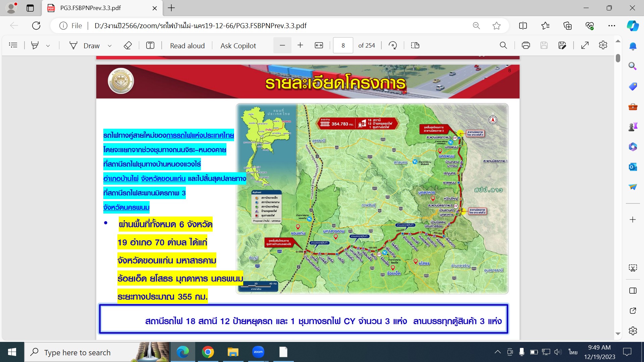Expand the Highlight tool dropdown arrow
The image size is (644, 362).
(48, 46)
